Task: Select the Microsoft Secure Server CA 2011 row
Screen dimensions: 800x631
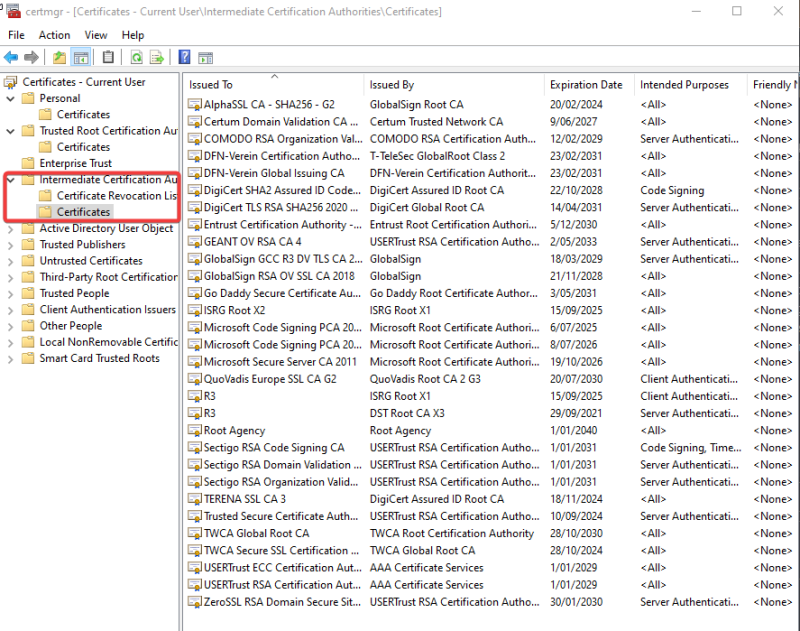Action: (280, 362)
